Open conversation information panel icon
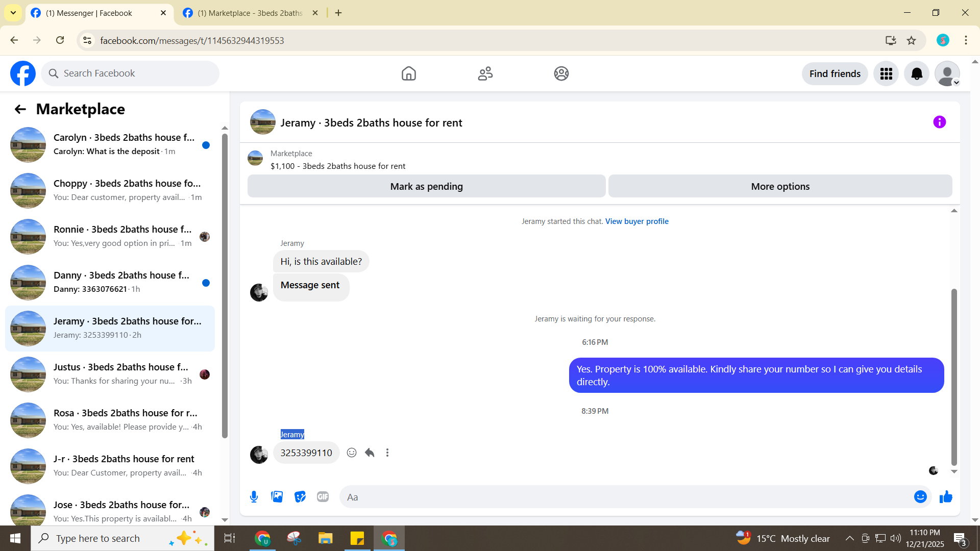 [x=940, y=122]
